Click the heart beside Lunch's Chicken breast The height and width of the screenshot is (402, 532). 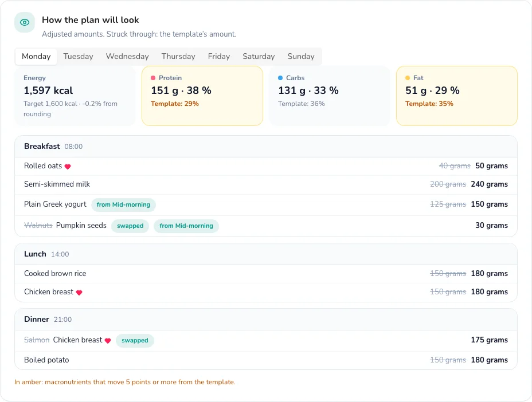(x=79, y=293)
